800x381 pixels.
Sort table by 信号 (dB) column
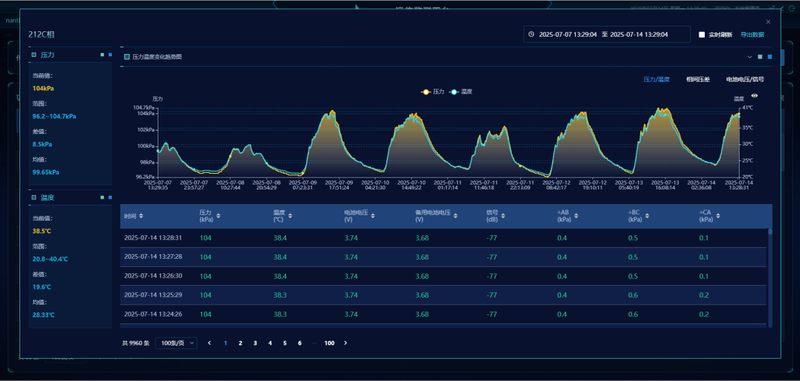click(503, 216)
